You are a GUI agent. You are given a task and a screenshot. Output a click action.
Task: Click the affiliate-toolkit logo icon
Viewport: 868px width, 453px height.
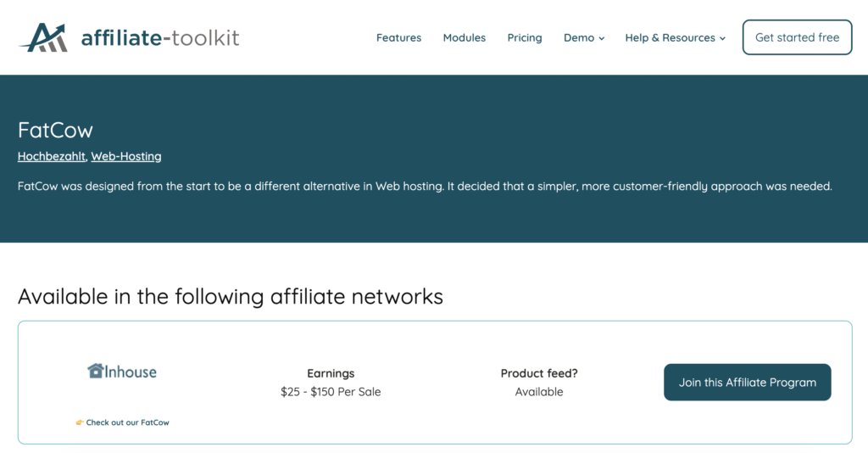(43, 37)
